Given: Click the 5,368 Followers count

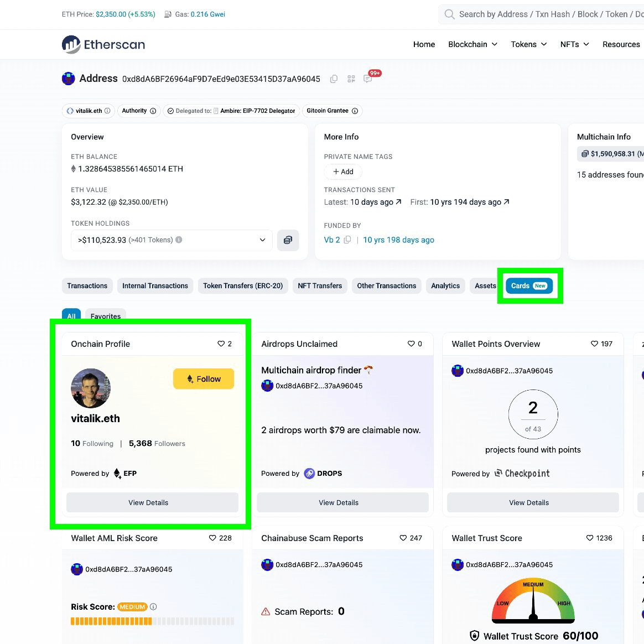Looking at the screenshot, I should click(157, 443).
